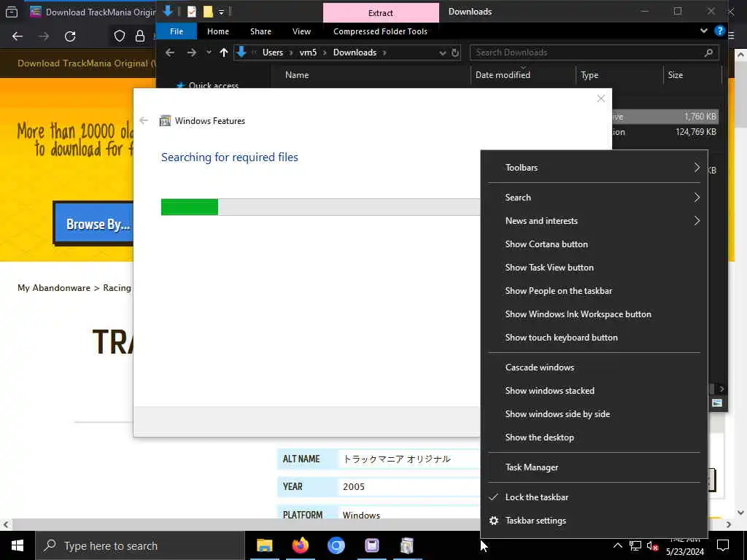Select Compressed Folder Tools tab
Viewport: 747px width, 560px height.
[x=380, y=31]
